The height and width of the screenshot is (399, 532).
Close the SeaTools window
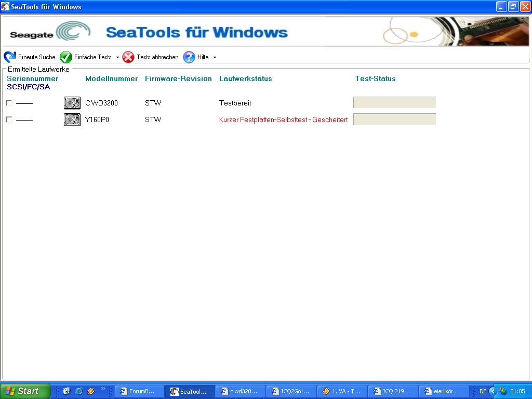click(x=525, y=6)
